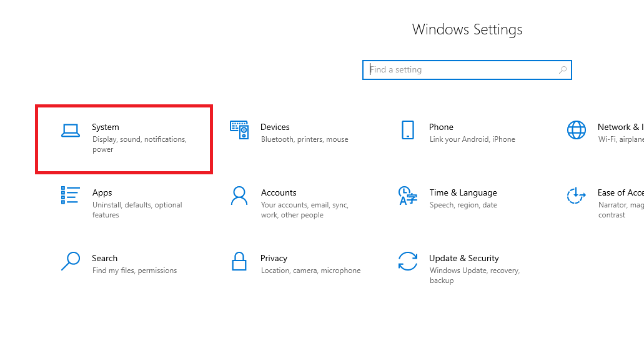Open Devices settings title
644x353 pixels.
pyautogui.click(x=275, y=127)
